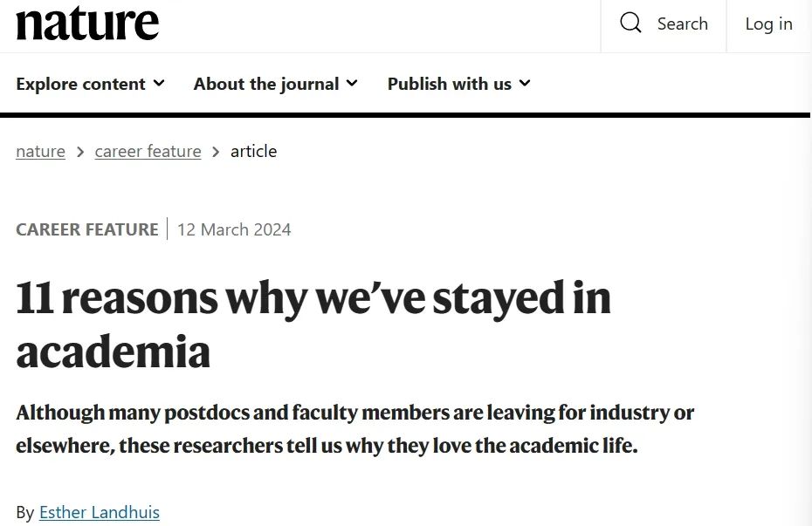Go to the career feature breadcrumb
This screenshot has height=526, width=812.
[x=148, y=152]
